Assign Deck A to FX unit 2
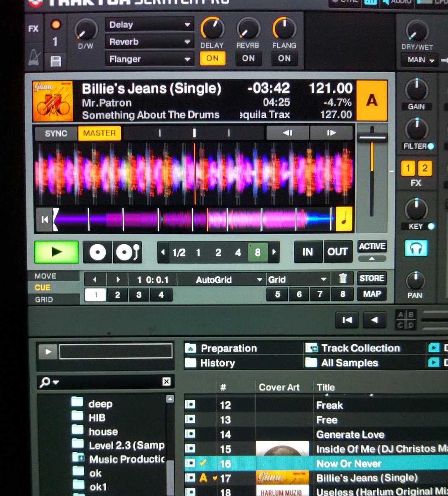This screenshot has height=496, width=448. click(x=424, y=168)
